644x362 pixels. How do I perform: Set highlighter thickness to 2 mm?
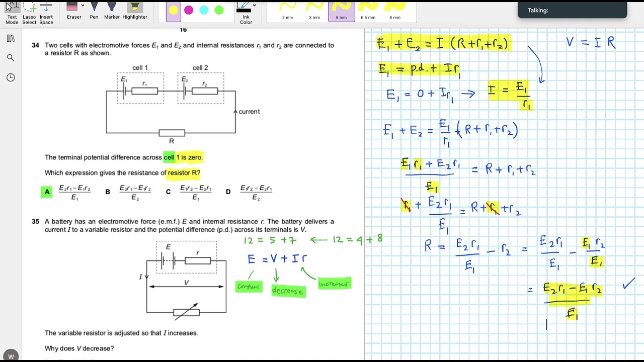287,11
